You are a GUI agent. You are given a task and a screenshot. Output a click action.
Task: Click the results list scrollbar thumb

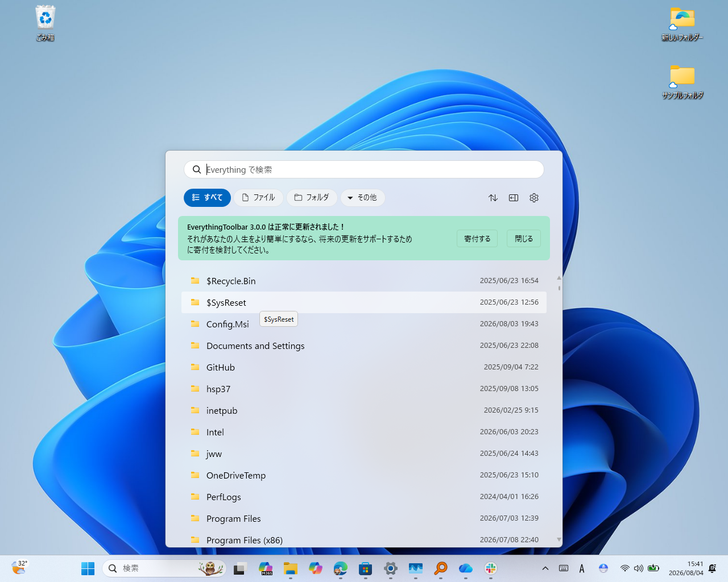coord(559,288)
